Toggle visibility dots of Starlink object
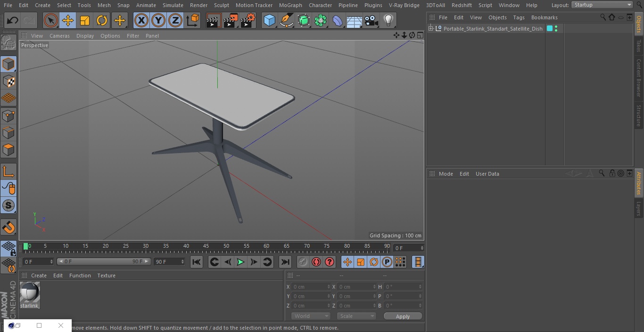This screenshot has height=332, width=644. pyautogui.click(x=556, y=28)
